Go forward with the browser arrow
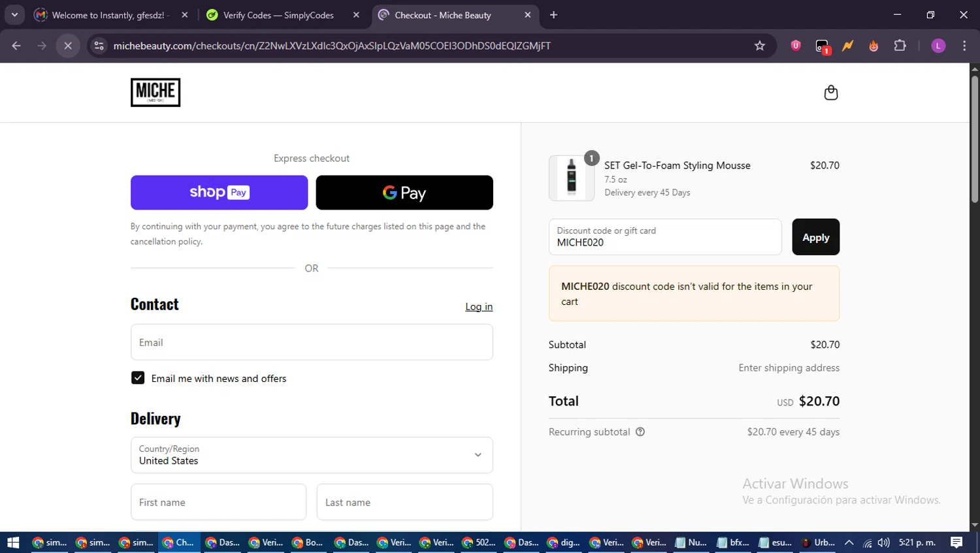Image resolution: width=980 pixels, height=553 pixels. [42, 46]
